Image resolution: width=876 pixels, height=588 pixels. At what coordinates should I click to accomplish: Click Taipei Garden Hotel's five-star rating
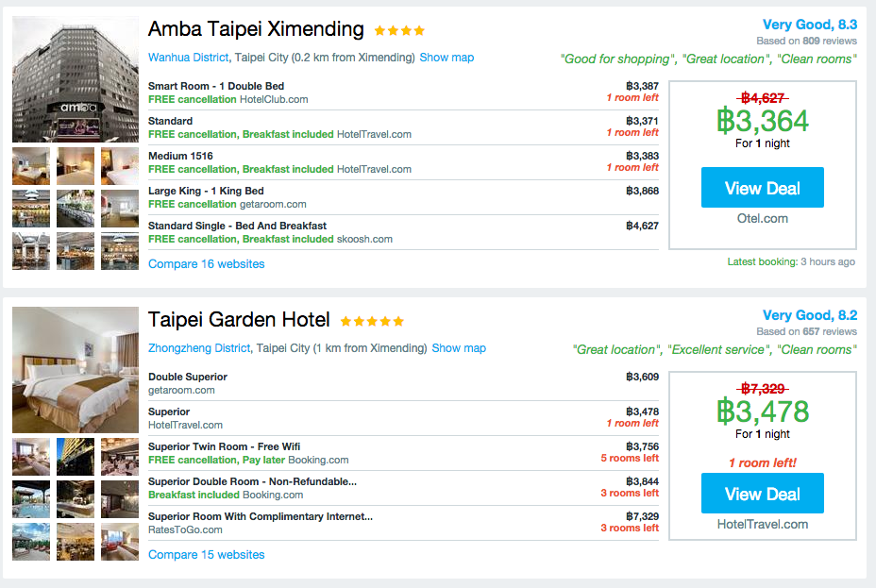(372, 322)
